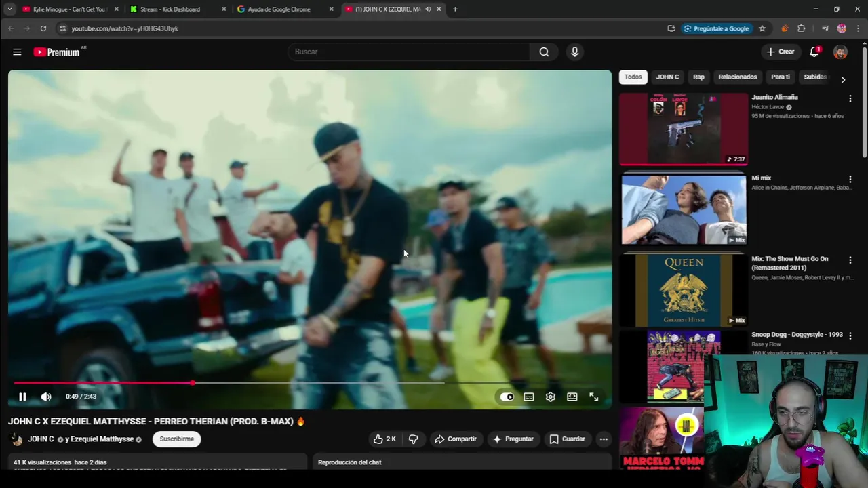The height and width of the screenshot is (488, 868).
Task: Enter fullscreen mode in the player
Action: 594,396
